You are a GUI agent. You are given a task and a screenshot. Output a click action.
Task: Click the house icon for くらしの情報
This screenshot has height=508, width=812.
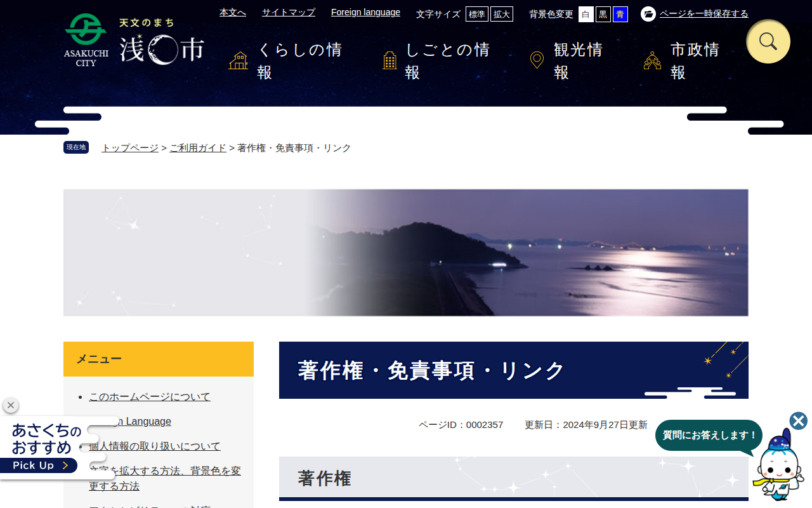click(239, 61)
